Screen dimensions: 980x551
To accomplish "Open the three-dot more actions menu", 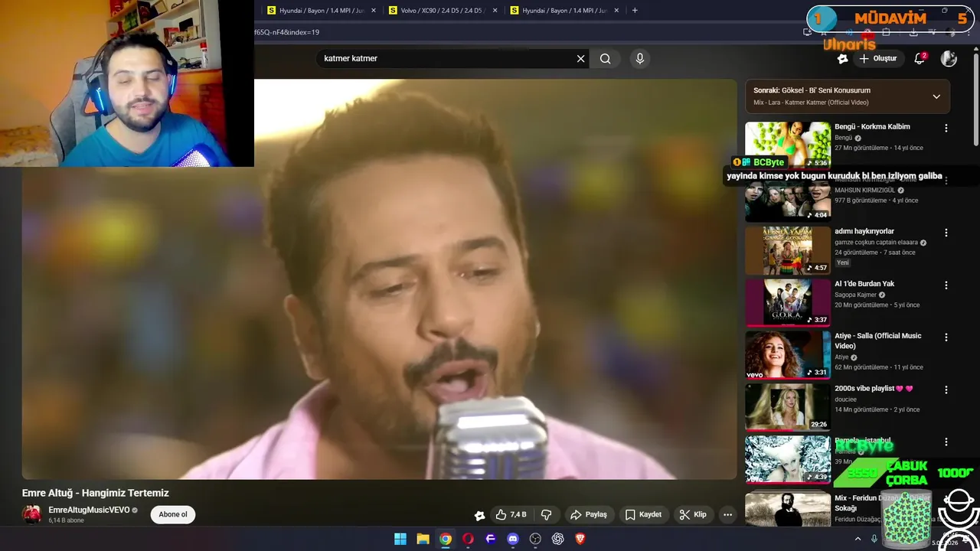I will click(728, 514).
